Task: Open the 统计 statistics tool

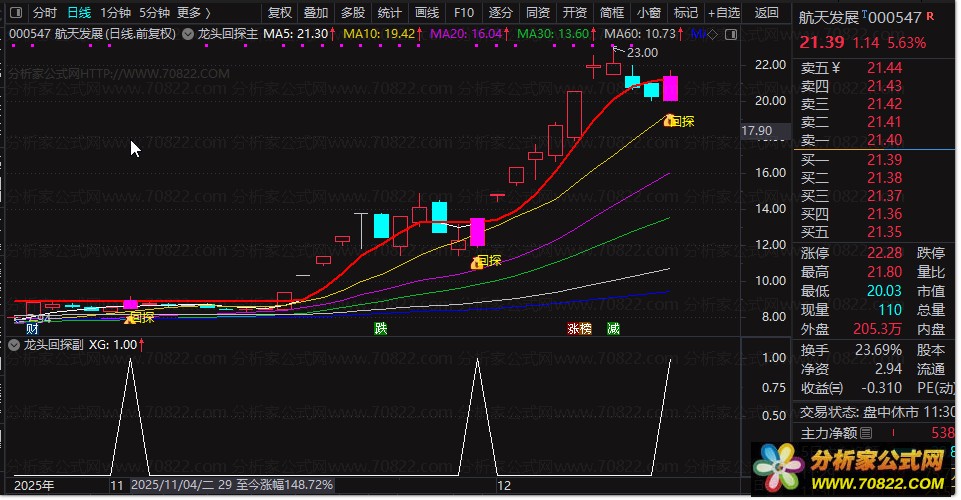Action: (390, 12)
